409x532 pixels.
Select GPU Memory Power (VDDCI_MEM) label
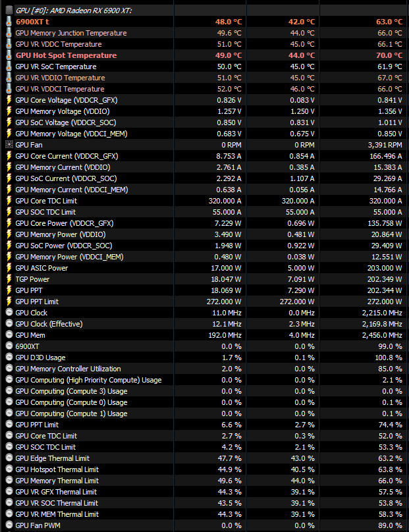click(x=69, y=257)
